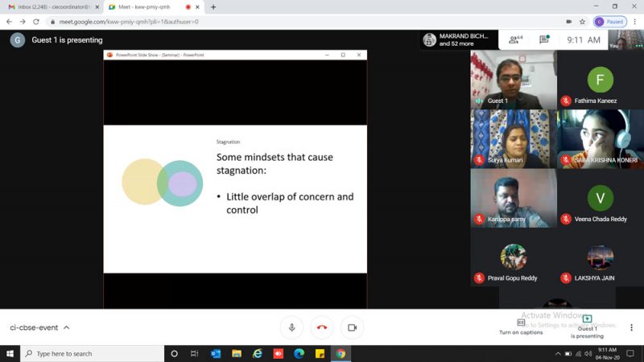
Task: Reload the Meet page
Action: (x=36, y=22)
